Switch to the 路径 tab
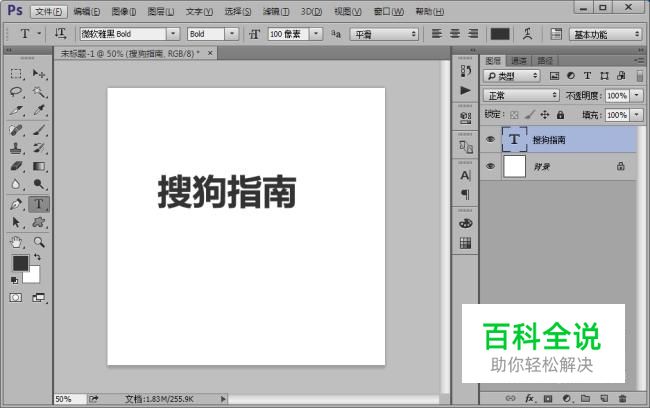Viewport: 650px width, 408px height. point(545,61)
